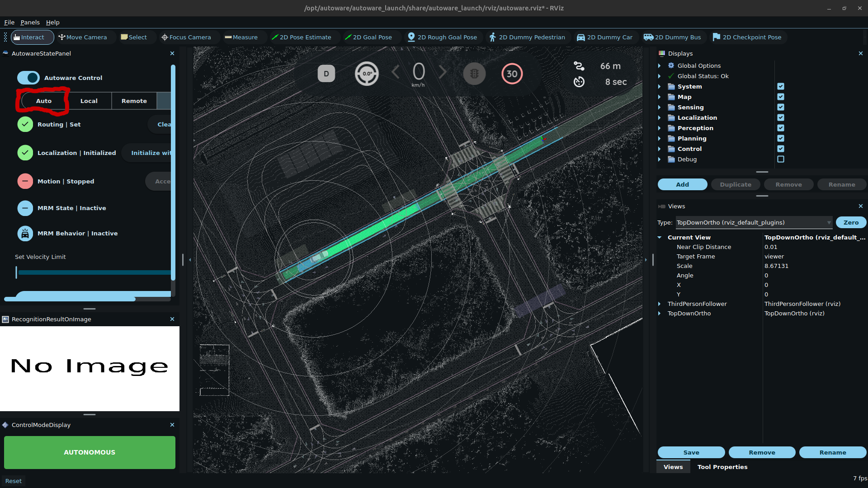
Task: Open the Panels menu
Action: click(30, 22)
